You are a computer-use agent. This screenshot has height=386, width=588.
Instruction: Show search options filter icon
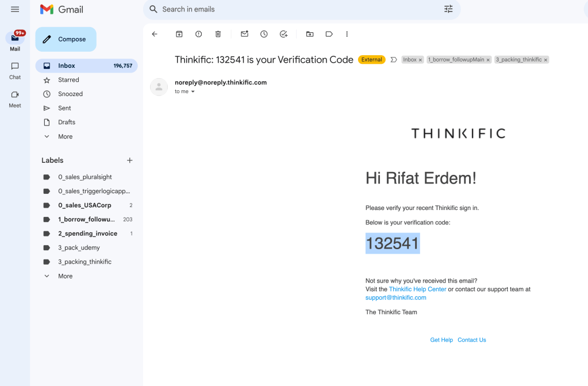coord(448,9)
